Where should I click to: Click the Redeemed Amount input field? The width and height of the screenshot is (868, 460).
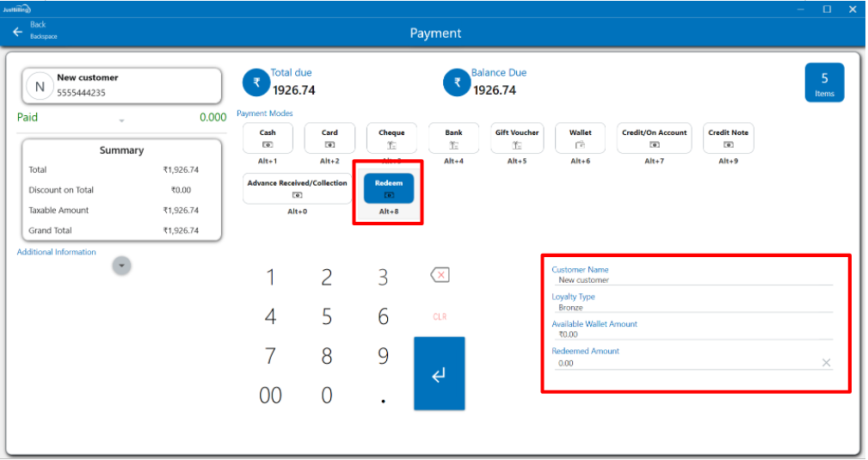coord(680,363)
